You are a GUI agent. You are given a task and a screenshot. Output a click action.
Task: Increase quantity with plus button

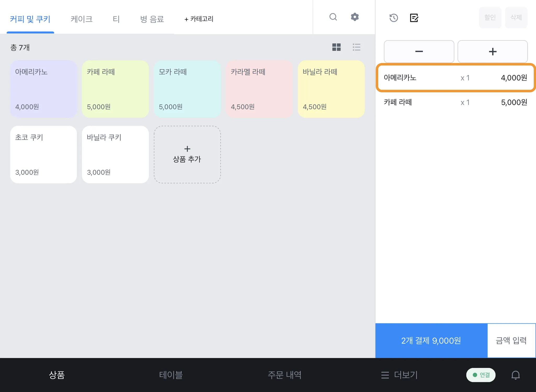tap(492, 52)
